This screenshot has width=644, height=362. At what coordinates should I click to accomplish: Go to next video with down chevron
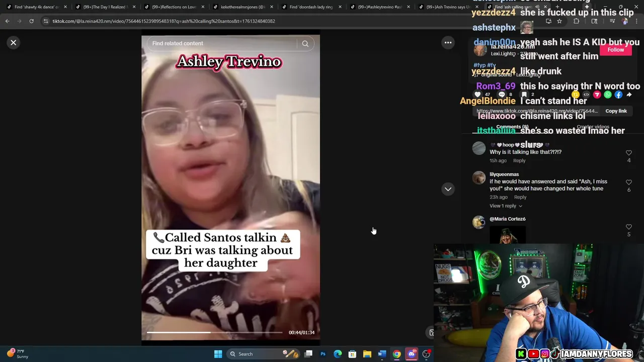tap(448, 189)
